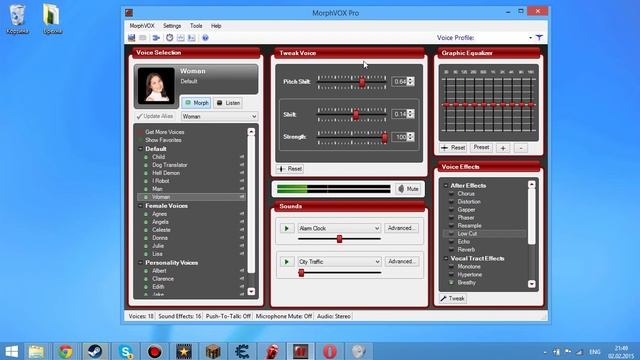Click the voice list scroll down arrow
Screen dimensions: 640x360
coord(251,291)
